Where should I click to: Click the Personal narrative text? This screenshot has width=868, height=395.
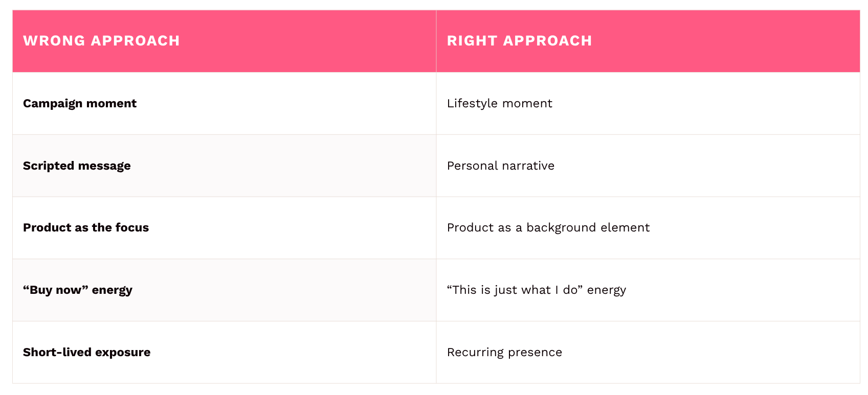(500, 166)
